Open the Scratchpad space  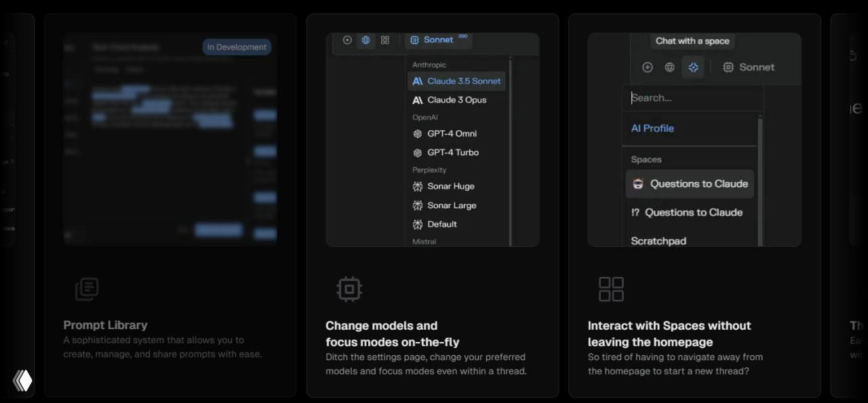tap(658, 241)
